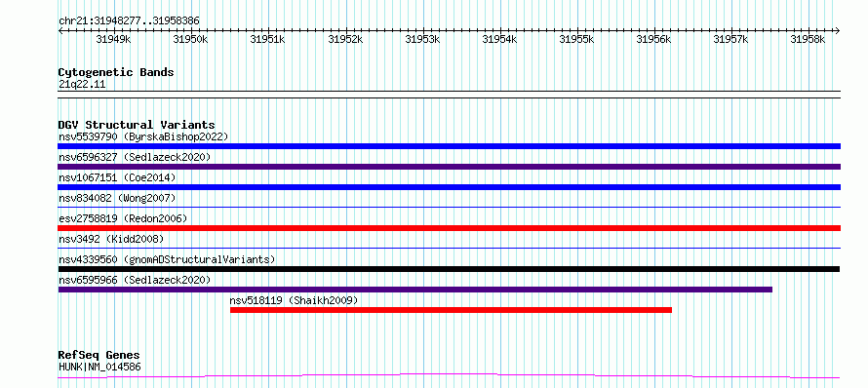Click the 31952k ruler tick label
The height and width of the screenshot is (388, 868).
tap(345, 39)
